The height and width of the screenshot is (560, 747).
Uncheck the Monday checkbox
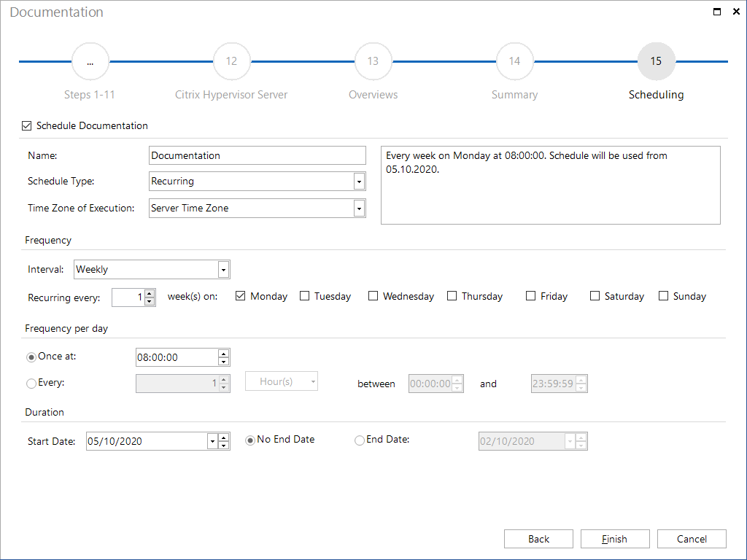pyautogui.click(x=240, y=296)
